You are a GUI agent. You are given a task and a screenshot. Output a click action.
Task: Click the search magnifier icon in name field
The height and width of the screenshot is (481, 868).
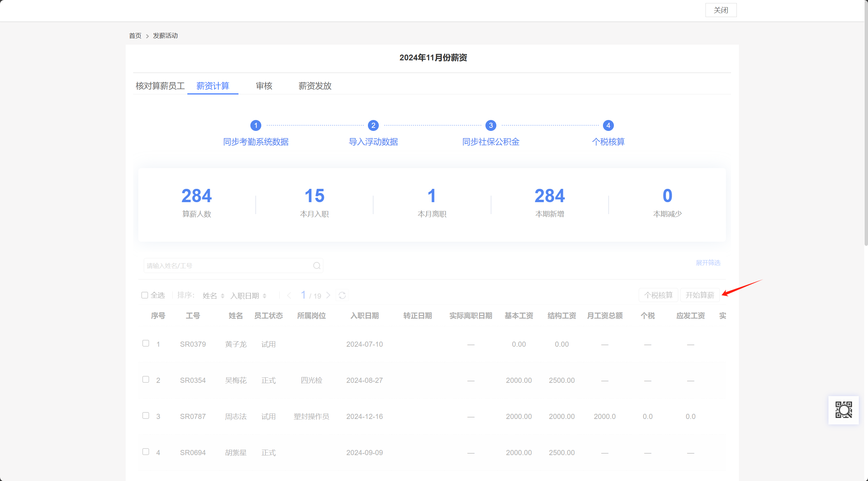pos(316,266)
